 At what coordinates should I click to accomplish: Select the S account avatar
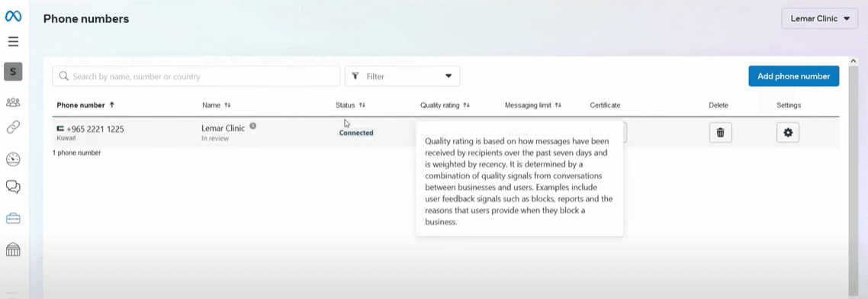(13, 72)
